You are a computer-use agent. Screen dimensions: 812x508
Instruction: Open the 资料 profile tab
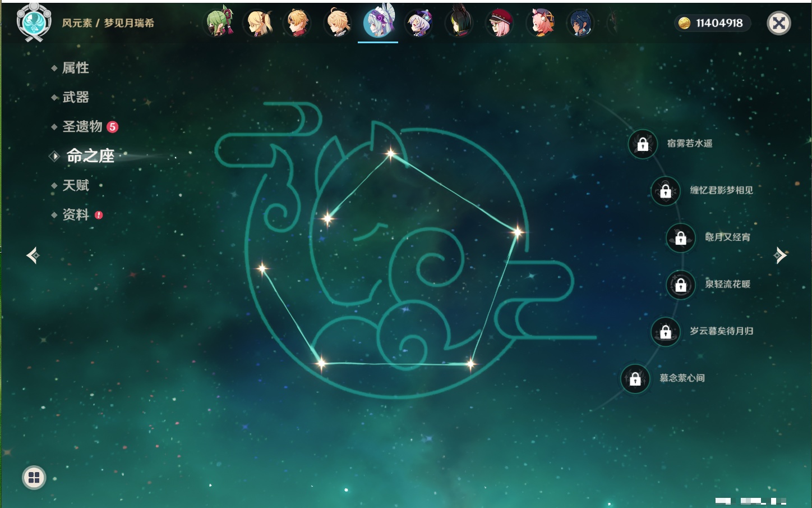click(75, 214)
